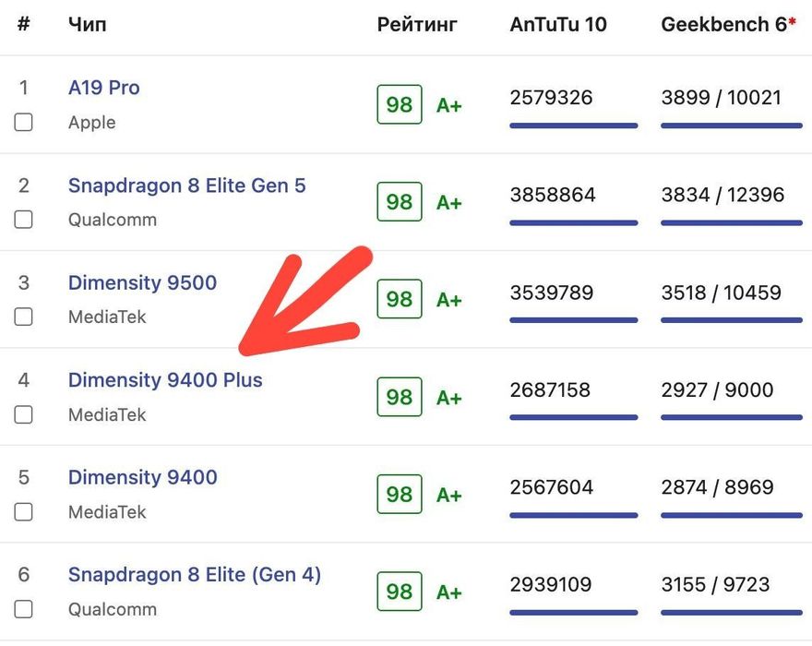Toggle the Snapdragon 8 Elite (Gen 4) checkbox
The width and height of the screenshot is (812, 646).
click(x=23, y=609)
